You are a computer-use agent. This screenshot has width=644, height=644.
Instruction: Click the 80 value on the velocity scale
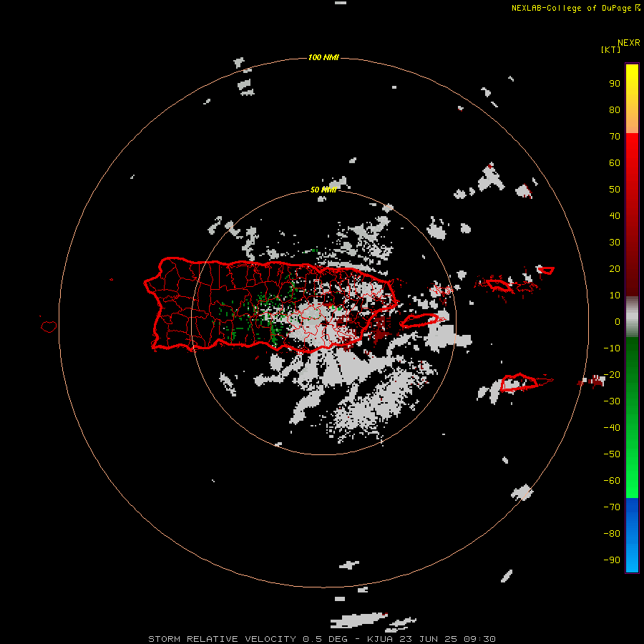[615, 109]
